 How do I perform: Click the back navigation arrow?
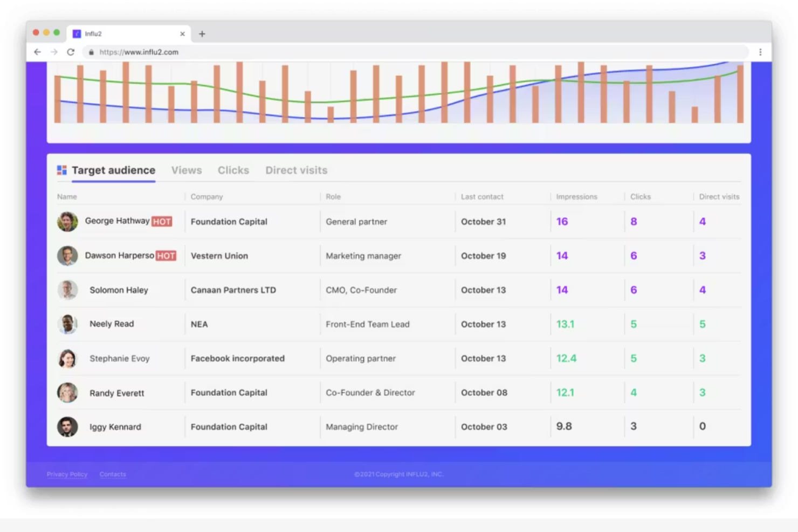point(37,52)
